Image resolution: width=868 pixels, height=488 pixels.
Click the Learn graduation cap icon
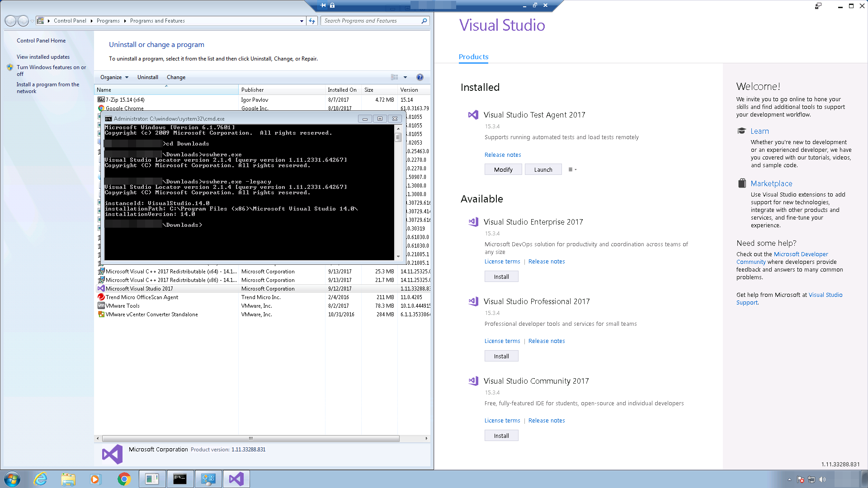[741, 131]
